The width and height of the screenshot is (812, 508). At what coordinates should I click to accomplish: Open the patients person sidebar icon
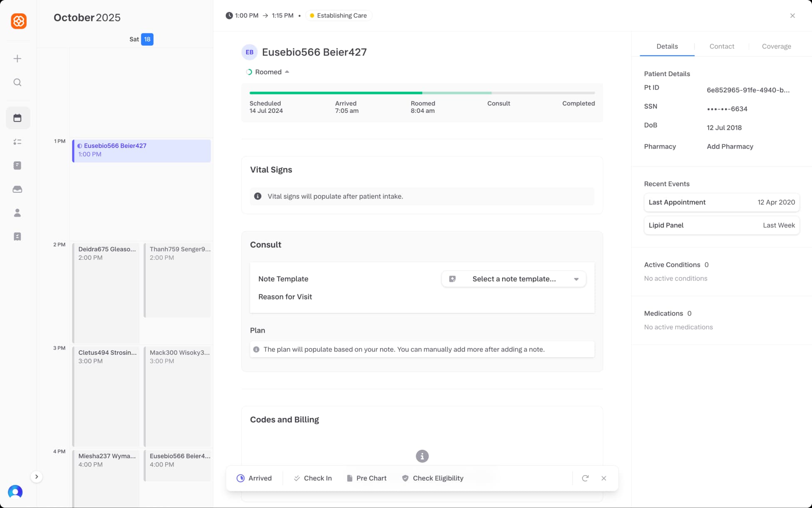coord(17,213)
